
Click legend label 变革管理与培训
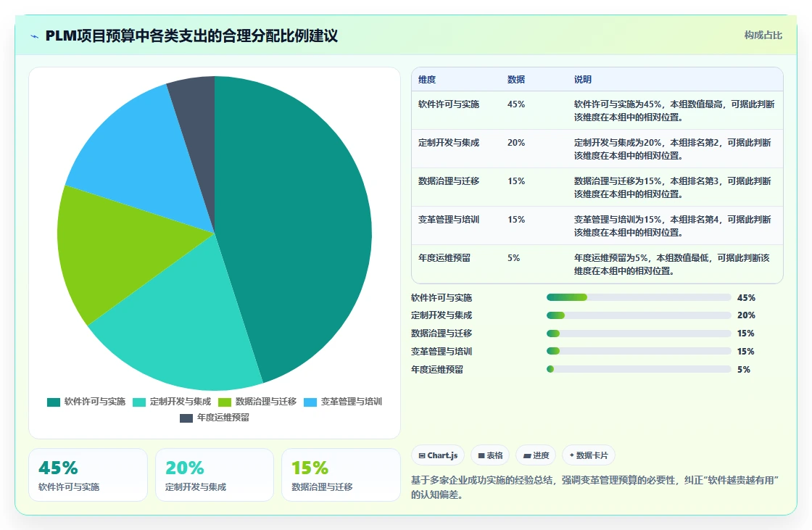pos(352,402)
